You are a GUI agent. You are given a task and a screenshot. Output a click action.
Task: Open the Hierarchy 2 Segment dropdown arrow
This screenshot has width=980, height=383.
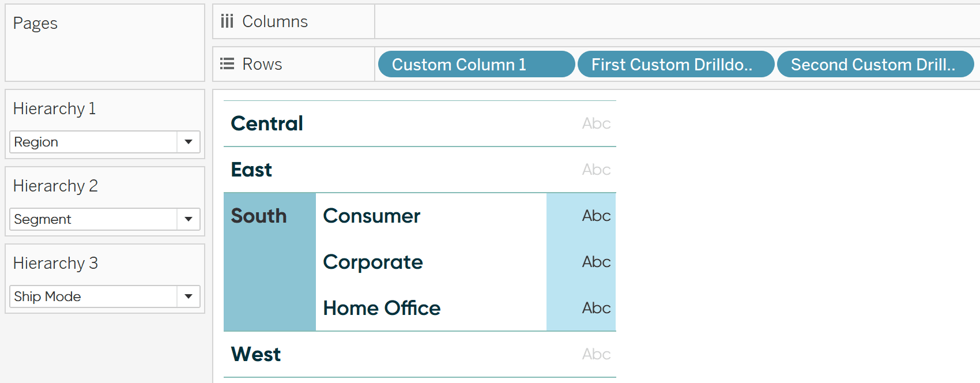(x=189, y=219)
